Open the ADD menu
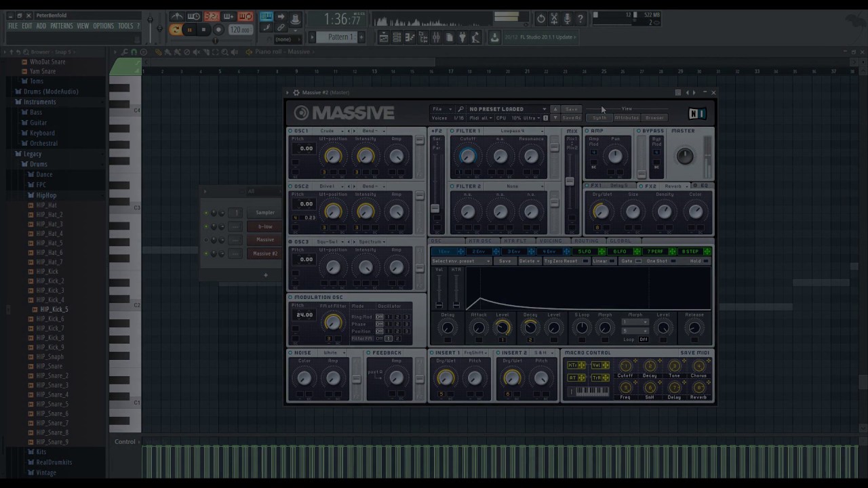868x488 pixels. click(41, 26)
